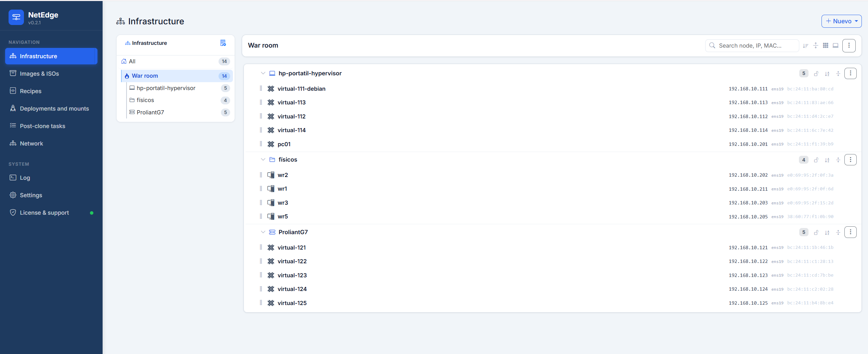Sort físicos group A to Z
Image resolution: width=868 pixels, height=354 pixels.
[827, 160]
